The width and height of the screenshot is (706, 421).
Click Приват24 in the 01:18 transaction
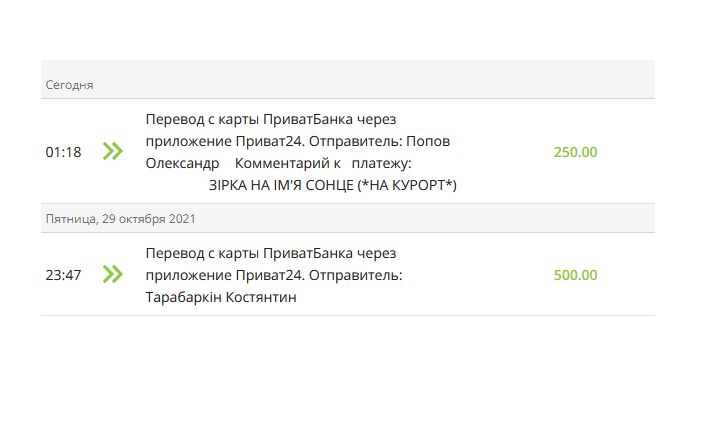tap(270, 141)
